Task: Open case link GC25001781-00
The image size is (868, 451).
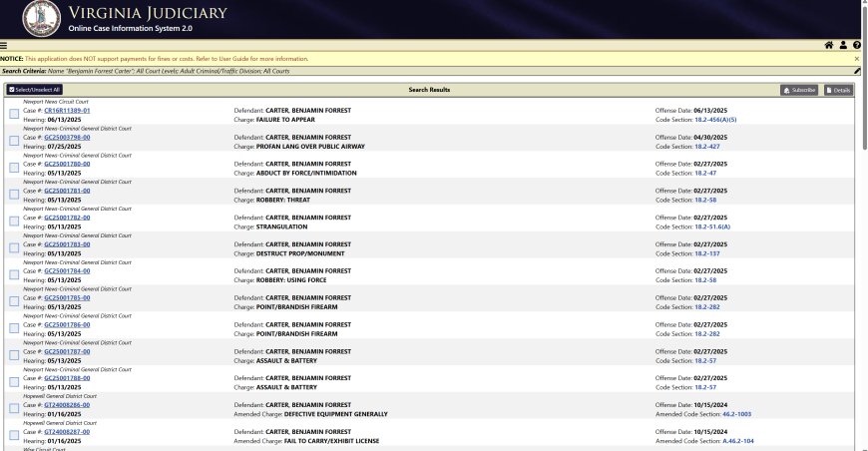Action: click(x=67, y=191)
